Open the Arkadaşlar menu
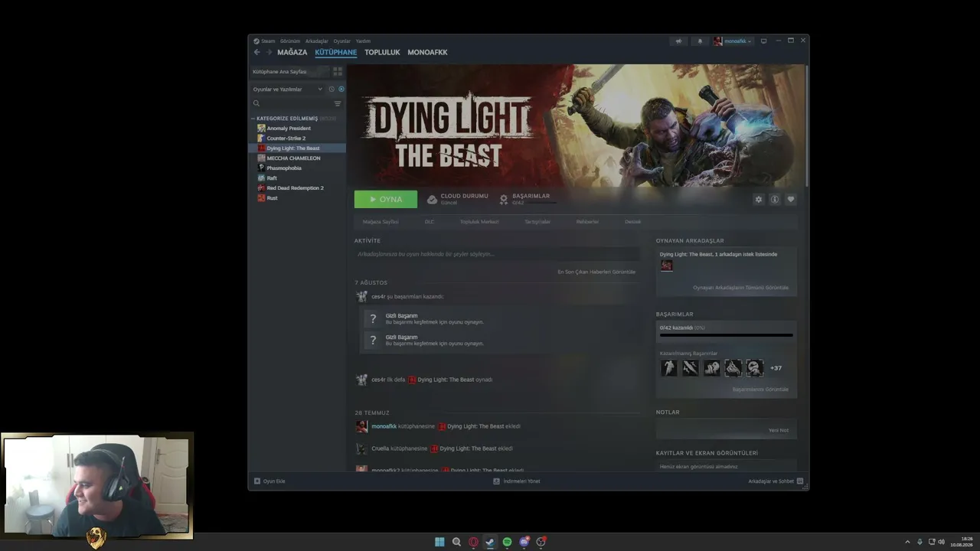Image resolution: width=980 pixels, height=551 pixels. [316, 41]
